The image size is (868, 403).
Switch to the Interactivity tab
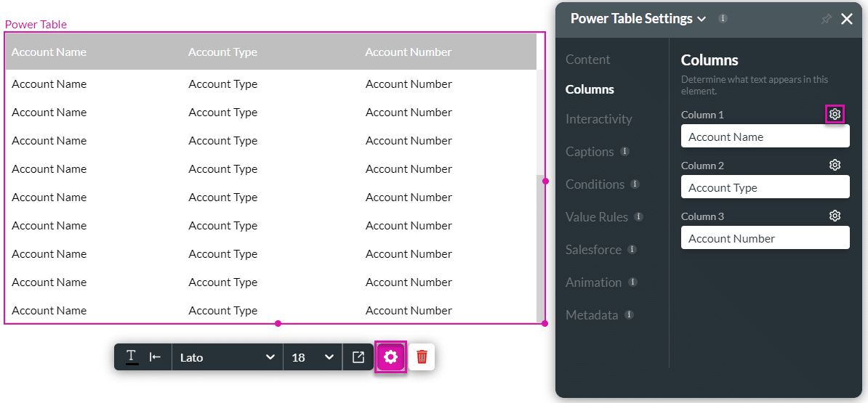(599, 119)
